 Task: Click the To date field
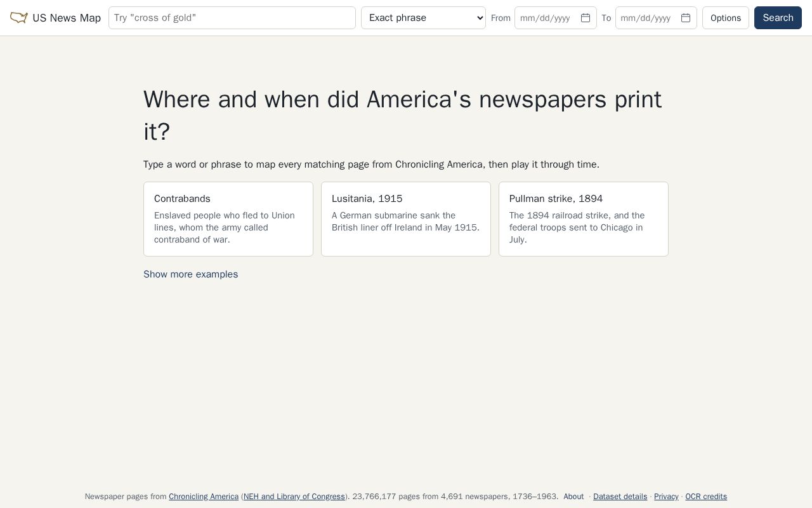click(656, 18)
